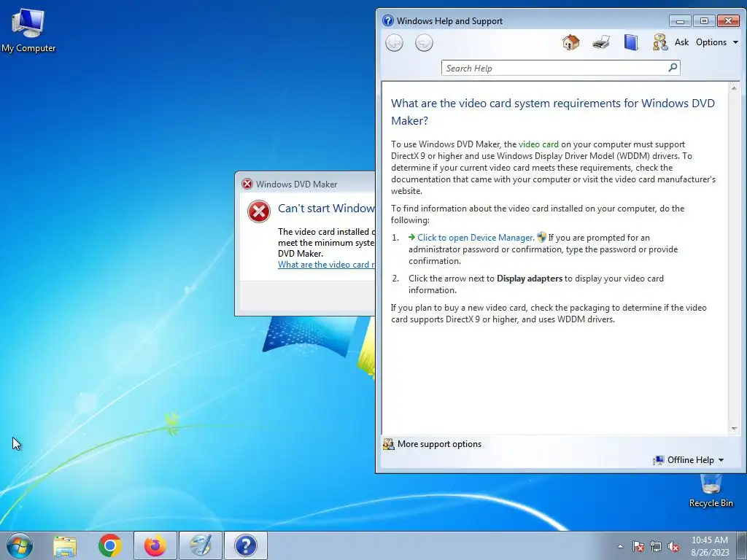This screenshot has width=747, height=560.
Task: Go back in Help and Support
Action: coord(394,43)
